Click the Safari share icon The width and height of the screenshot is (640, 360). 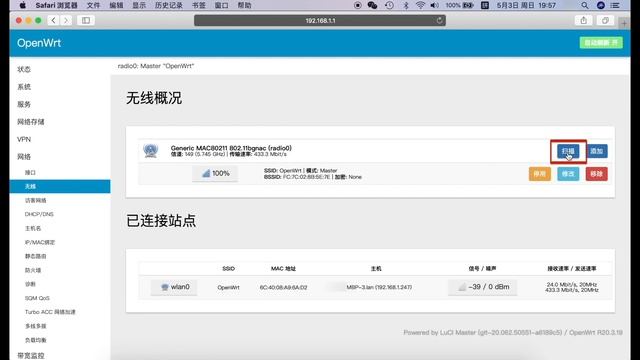point(584,20)
